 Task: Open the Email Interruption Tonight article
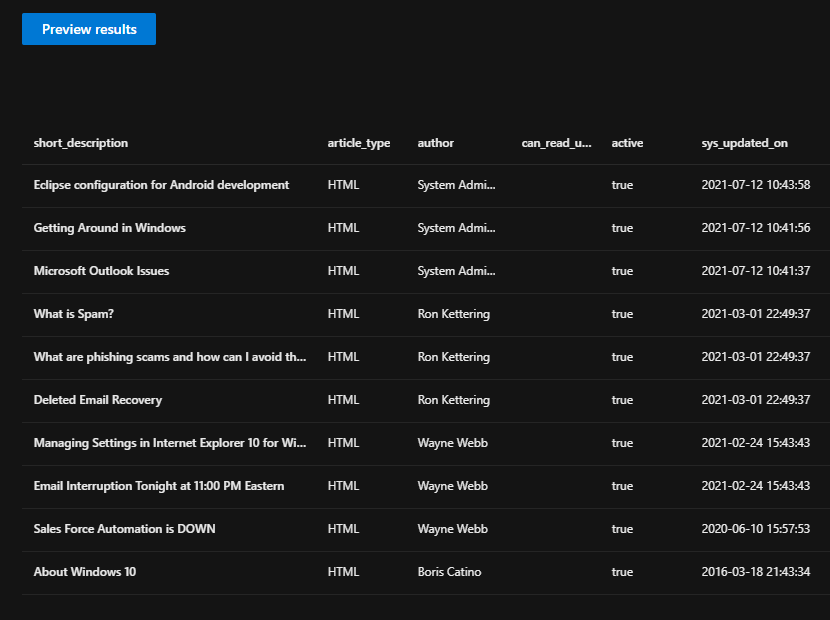[x=158, y=486]
